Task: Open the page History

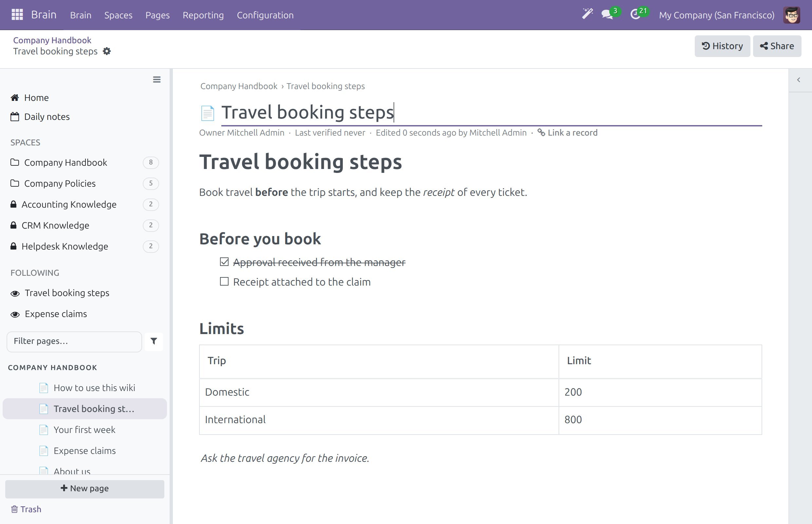Action: click(x=722, y=46)
